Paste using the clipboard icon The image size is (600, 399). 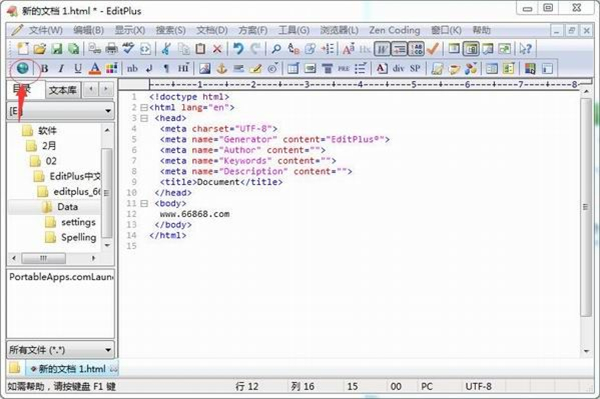tap(200, 49)
